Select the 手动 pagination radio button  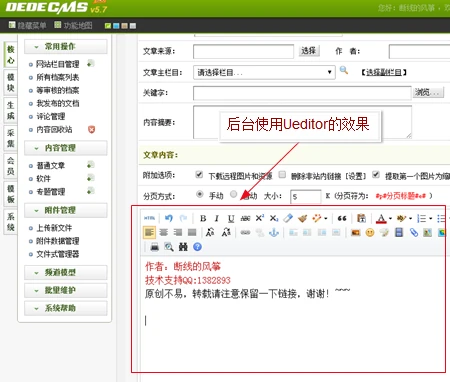pyautogui.click(x=200, y=194)
